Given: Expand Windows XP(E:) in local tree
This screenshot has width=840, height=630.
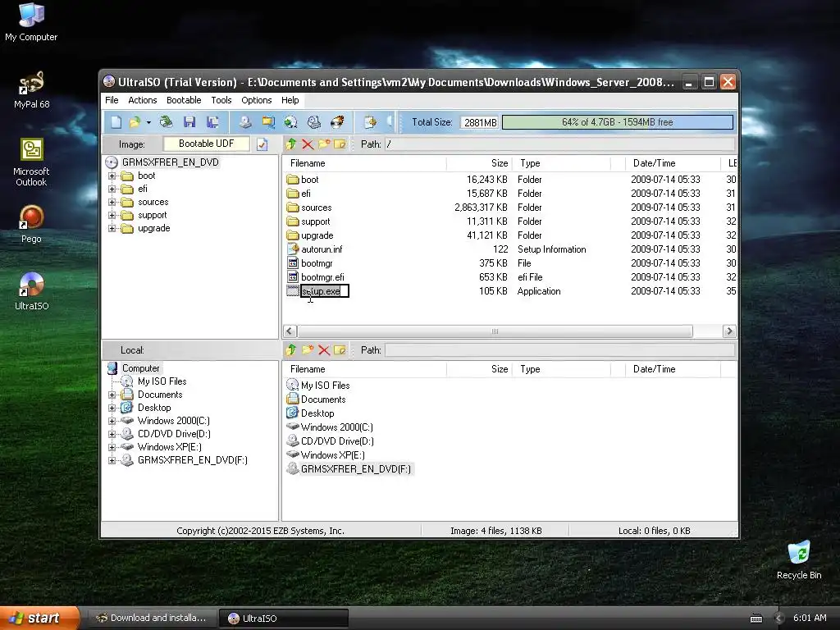Looking at the screenshot, I should (112, 447).
